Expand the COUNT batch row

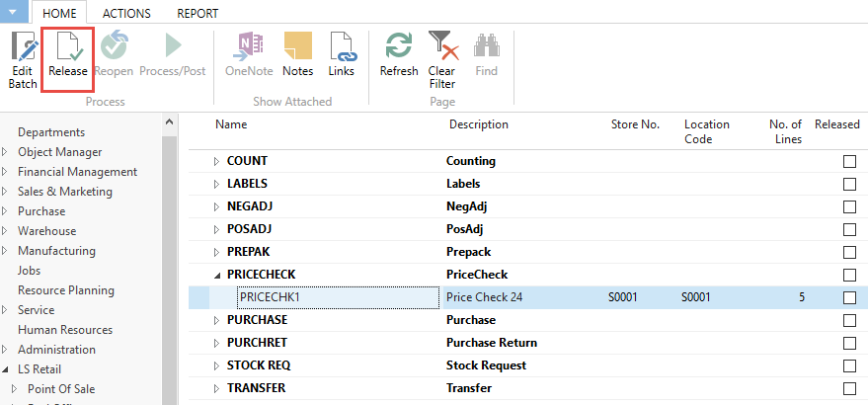pos(217,161)
